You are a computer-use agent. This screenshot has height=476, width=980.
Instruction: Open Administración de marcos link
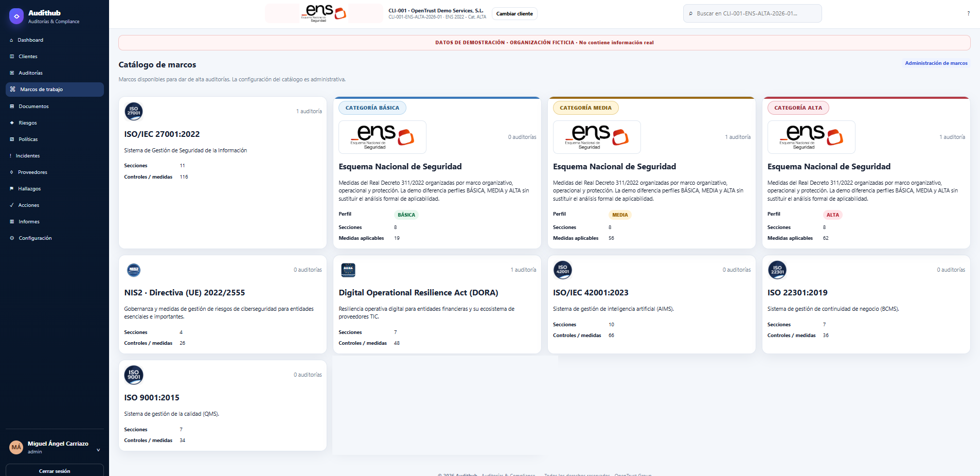(936, 63)
